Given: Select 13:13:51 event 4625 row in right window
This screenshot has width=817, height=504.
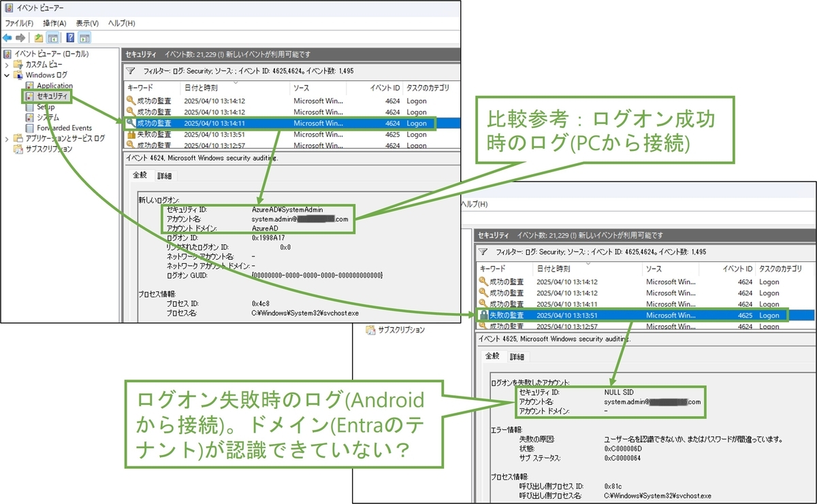Looking at the screenshot, I should pos(645,315).
